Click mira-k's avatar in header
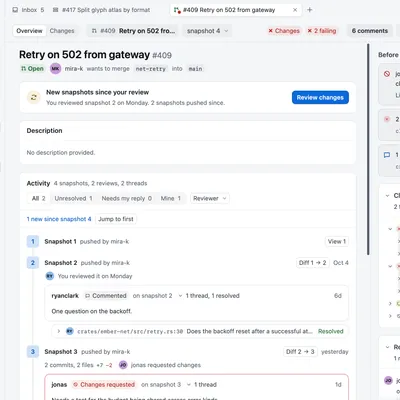The height and width of the screenshot is (400, 400). tap(55, 69)
